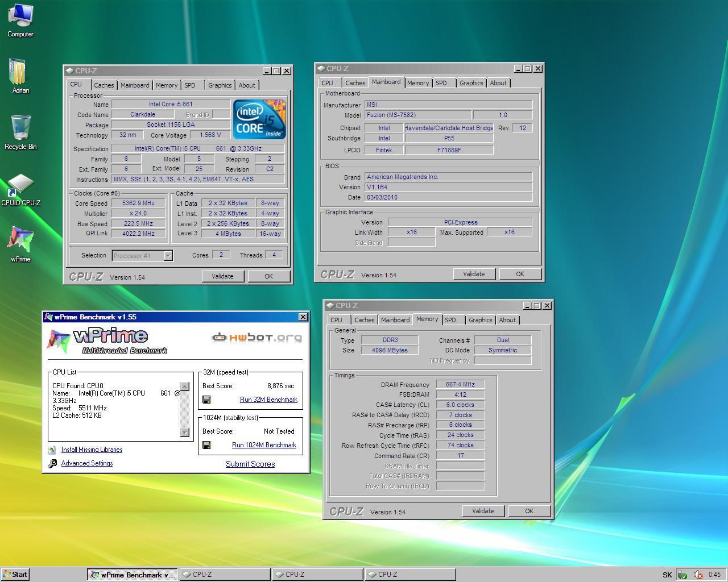
Task: Switch to wPrime Benchmark taskbar button
Action: tap(133, 575)
